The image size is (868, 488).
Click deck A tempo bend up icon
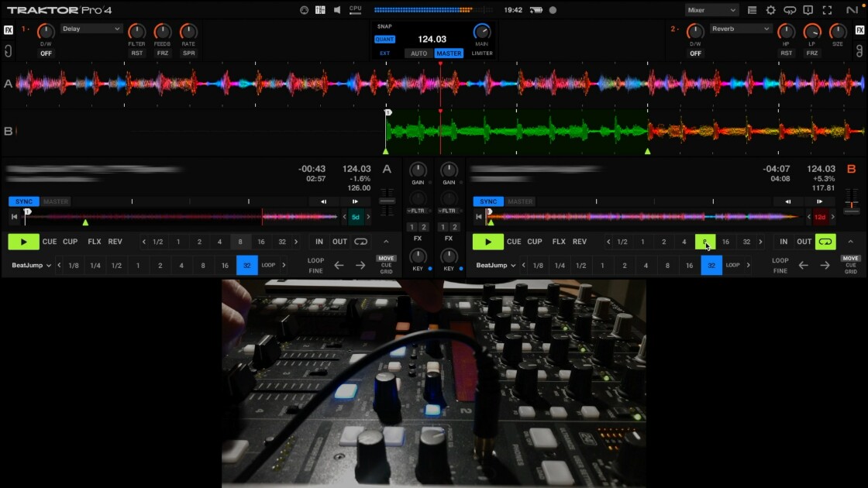point(355,201)
